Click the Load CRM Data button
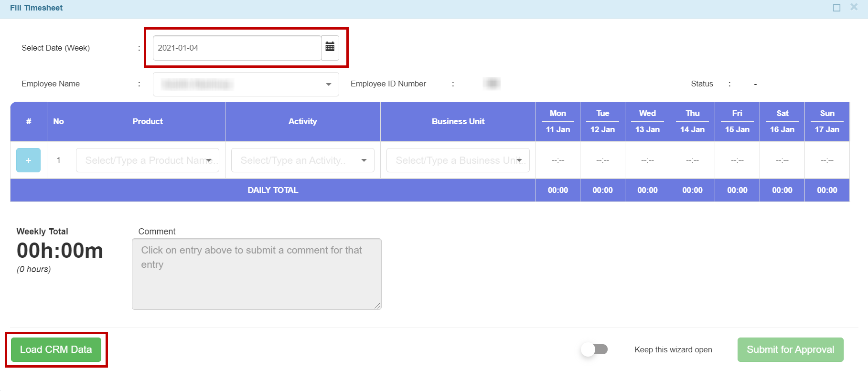 (x=56, y=349)
